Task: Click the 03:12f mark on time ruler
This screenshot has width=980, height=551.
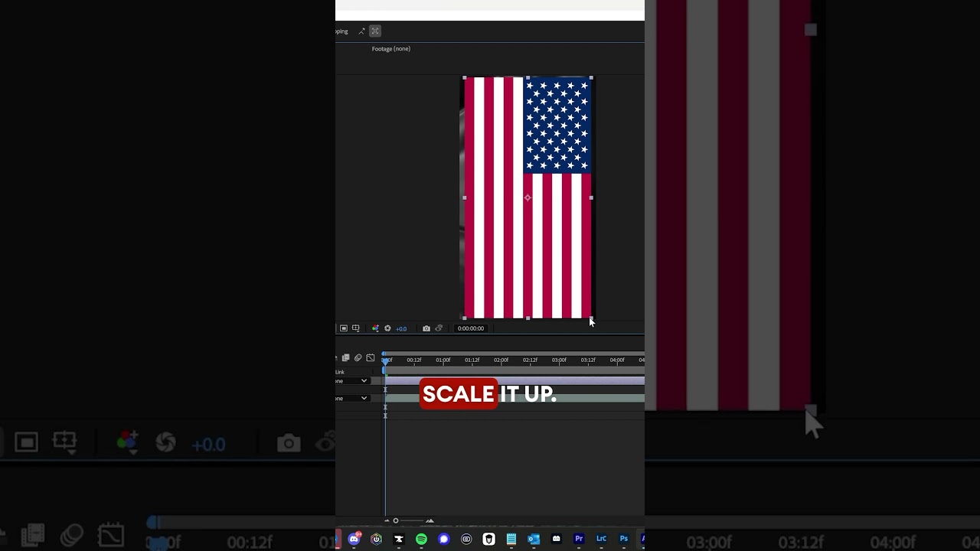Action: (588, 360)
